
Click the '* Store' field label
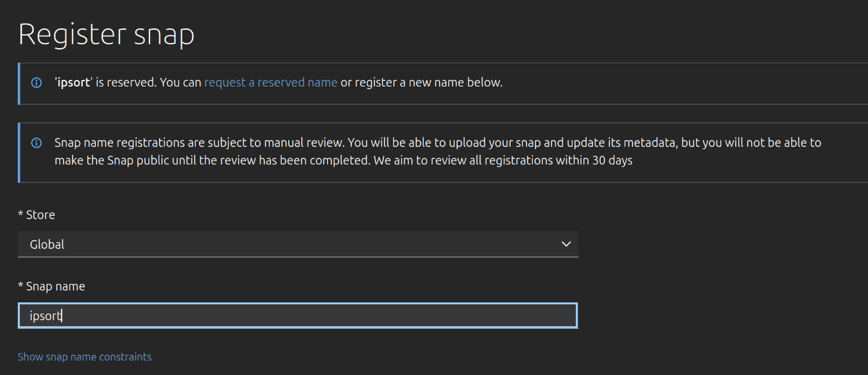[36, 215]
